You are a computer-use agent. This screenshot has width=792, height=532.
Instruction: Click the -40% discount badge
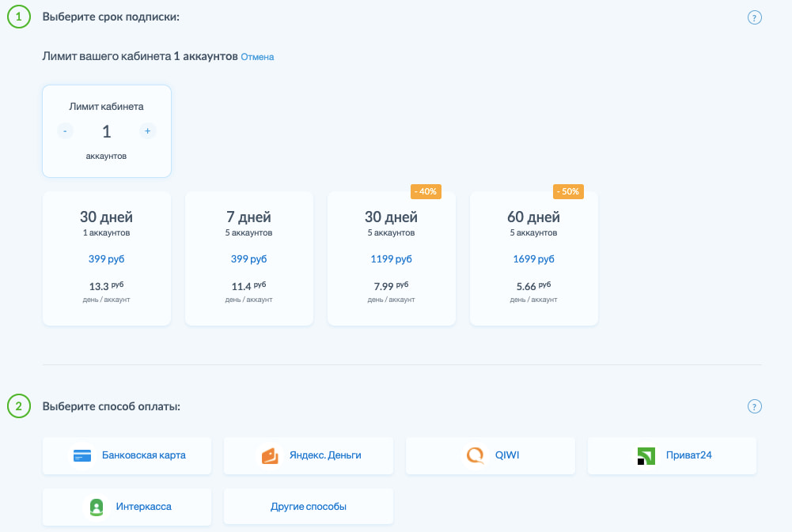(x=424, y=191)
